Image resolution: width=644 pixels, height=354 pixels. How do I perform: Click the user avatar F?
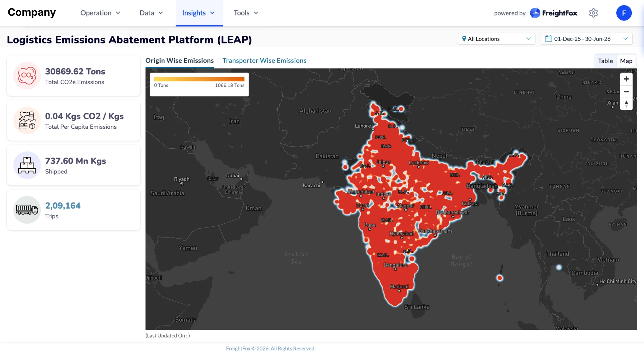pos(624,13)
